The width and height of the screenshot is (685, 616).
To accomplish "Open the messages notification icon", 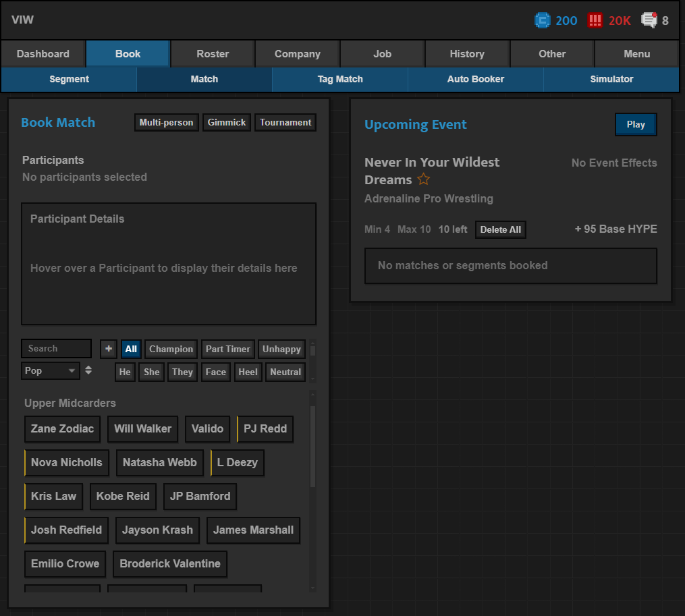I will coord(649,20).
